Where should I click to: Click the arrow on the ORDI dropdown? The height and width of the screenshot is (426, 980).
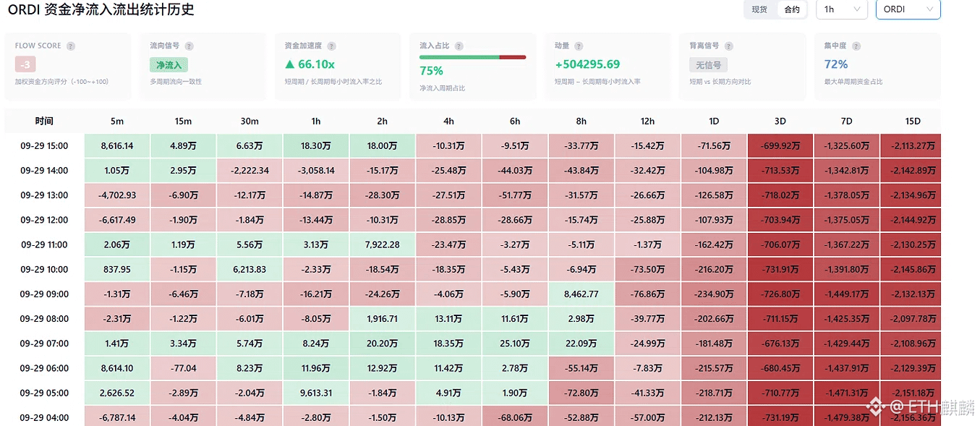click(929, 9)
